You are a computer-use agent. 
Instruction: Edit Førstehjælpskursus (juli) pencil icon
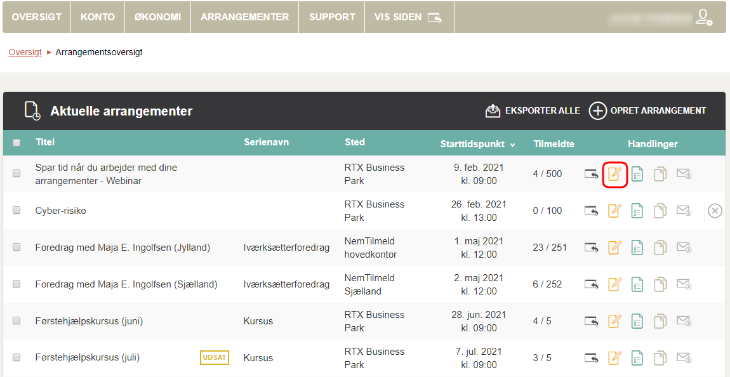pos(615,358)
